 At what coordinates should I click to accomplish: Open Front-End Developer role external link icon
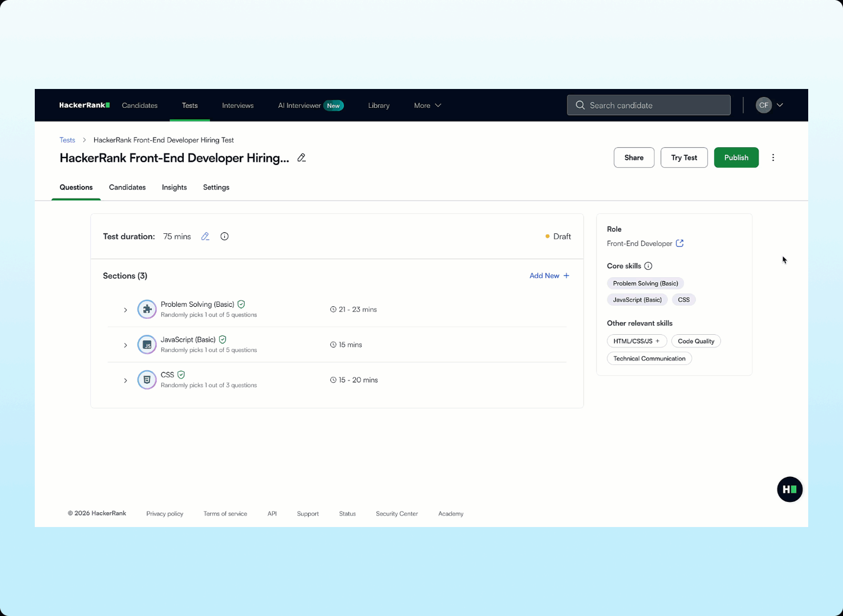click(680, 243)
